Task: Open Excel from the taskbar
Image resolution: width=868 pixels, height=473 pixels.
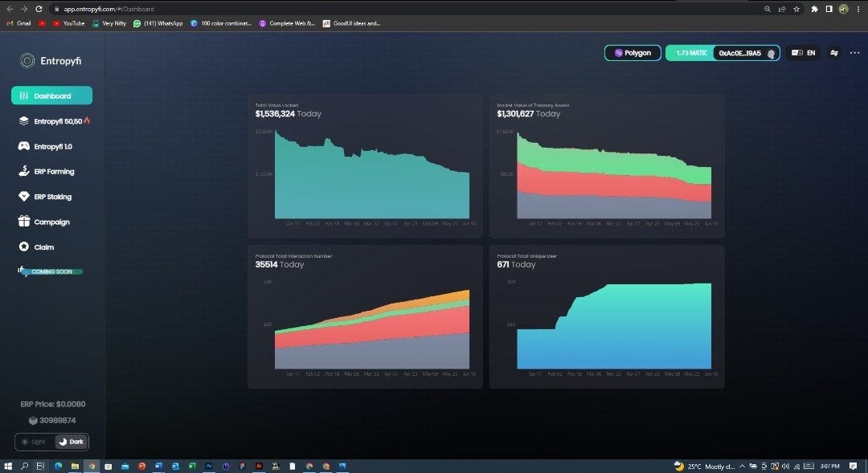Action: (192, 467)
